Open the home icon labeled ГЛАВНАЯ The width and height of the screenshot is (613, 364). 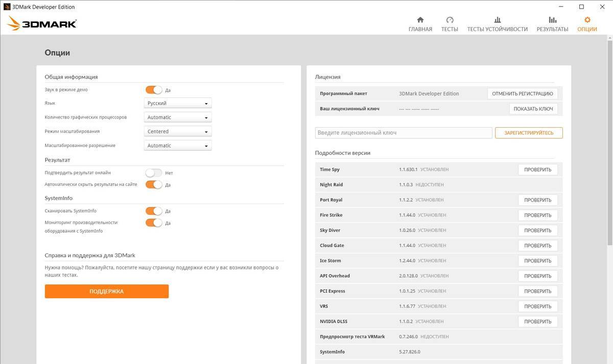(420, 20)
